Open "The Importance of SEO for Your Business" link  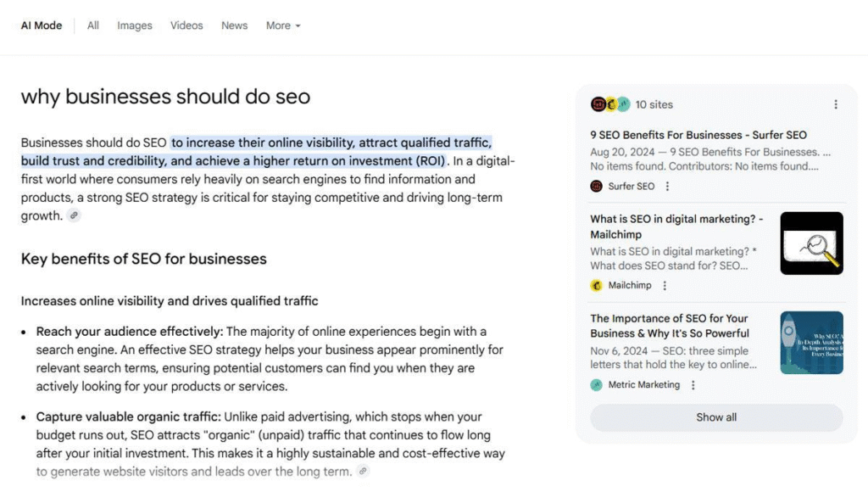point(670,326)
